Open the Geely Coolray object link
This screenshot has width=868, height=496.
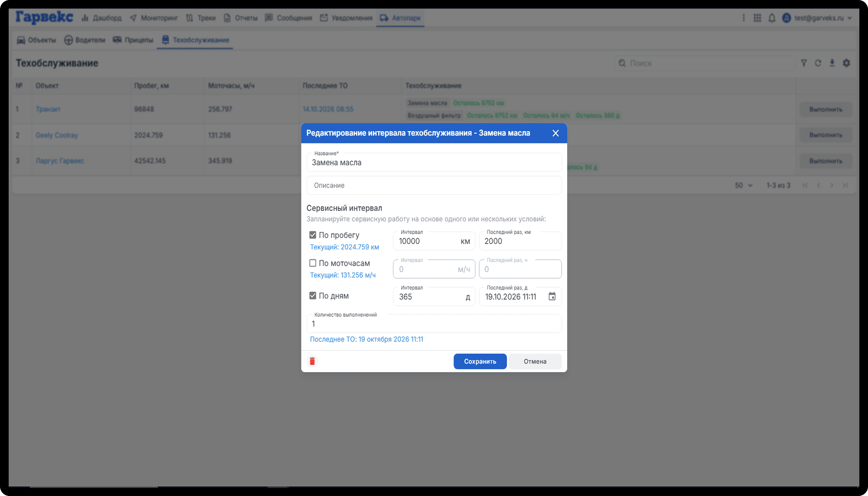coord(57,135)
